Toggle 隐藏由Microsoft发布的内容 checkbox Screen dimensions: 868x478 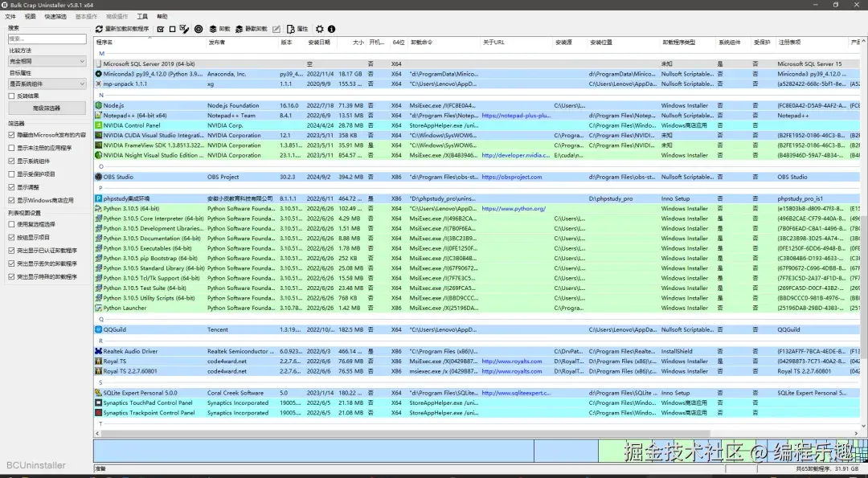click(x=11, y=134)
